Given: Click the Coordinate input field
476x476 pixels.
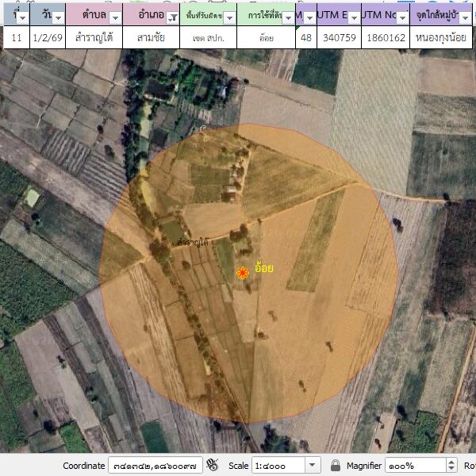Looking at the screenshot, I should [x=155, y=466].
